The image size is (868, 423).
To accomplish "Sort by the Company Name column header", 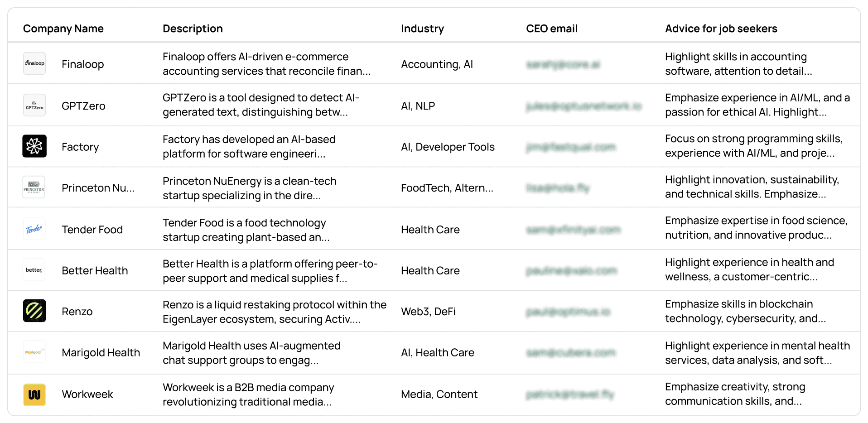I will [63, 29].
